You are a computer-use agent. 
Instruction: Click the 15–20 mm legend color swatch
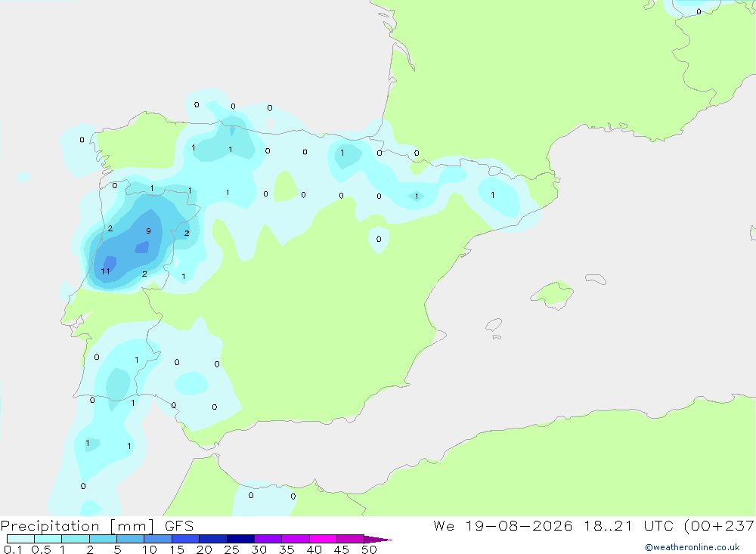185,539
